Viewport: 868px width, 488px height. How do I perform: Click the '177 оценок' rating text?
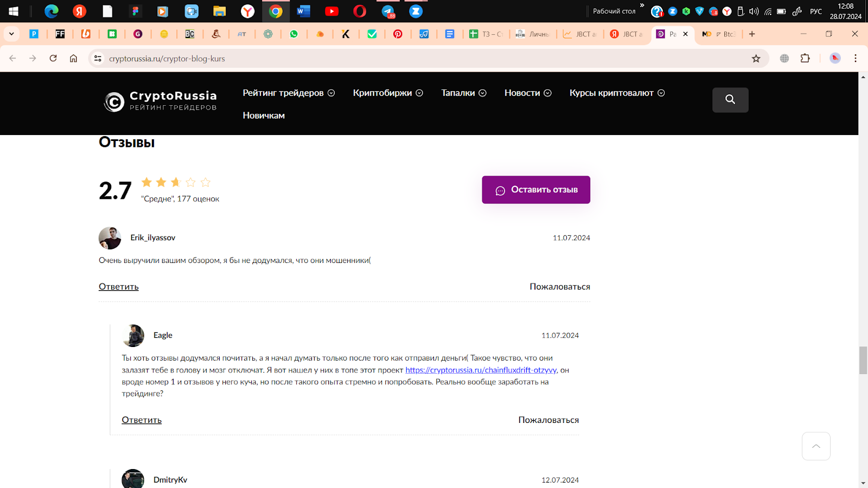pos(198,199)
